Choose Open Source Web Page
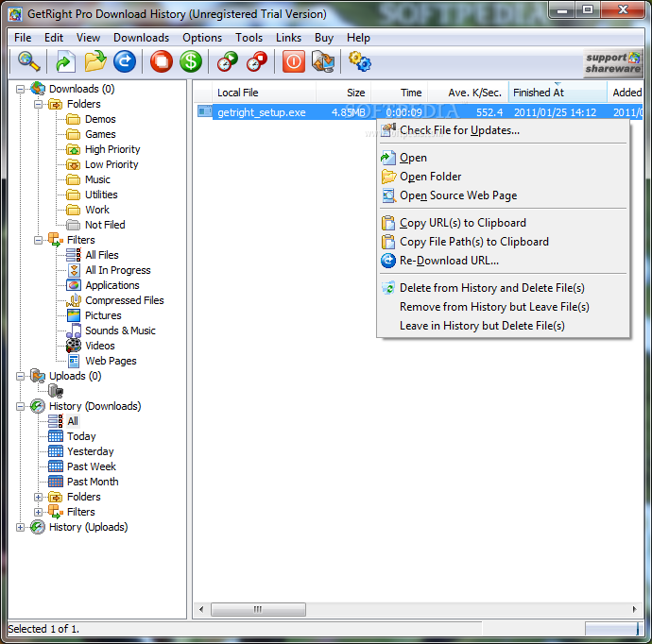Viewport: 652px width, 644px height. [x=503, y=195]
